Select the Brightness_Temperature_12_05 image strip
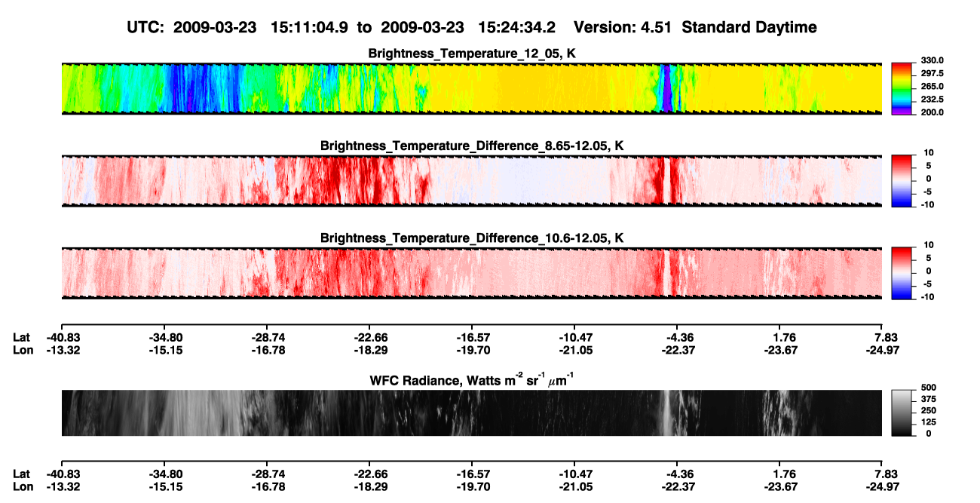 (471, 88)
